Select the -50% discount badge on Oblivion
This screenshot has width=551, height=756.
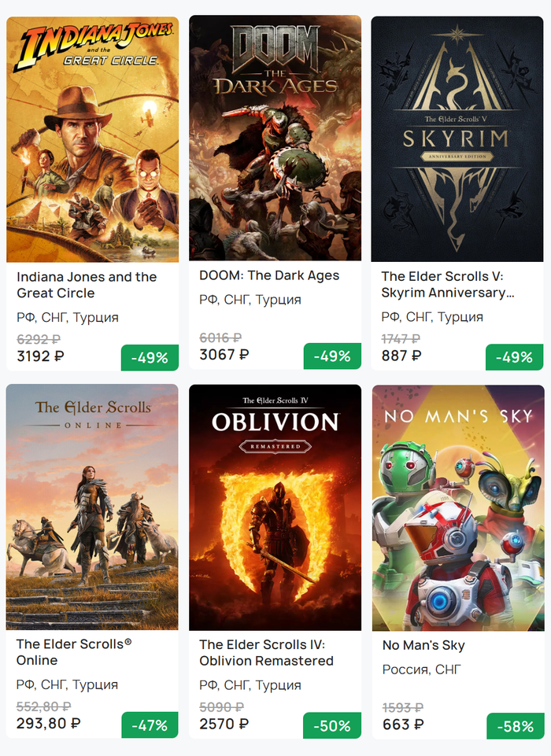(x=332, y=725)
